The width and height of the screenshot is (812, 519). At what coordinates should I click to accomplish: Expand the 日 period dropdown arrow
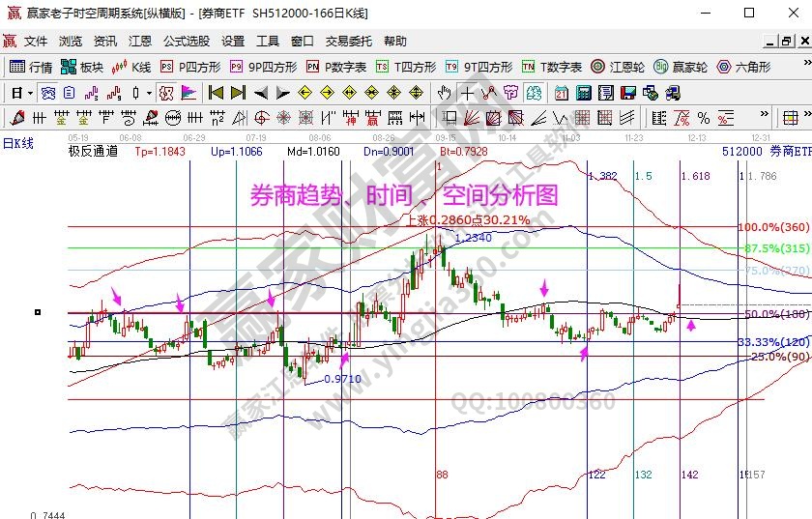point(30,93)
